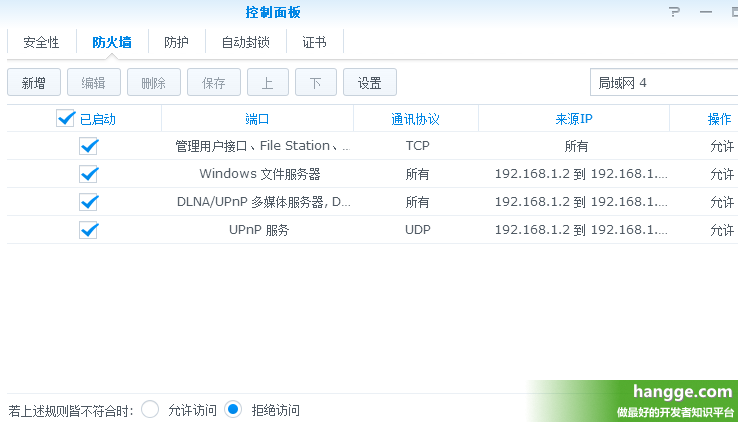Screen dimensions: 738x422
Task: Open the 证书 tab
Action: point(314,42)
